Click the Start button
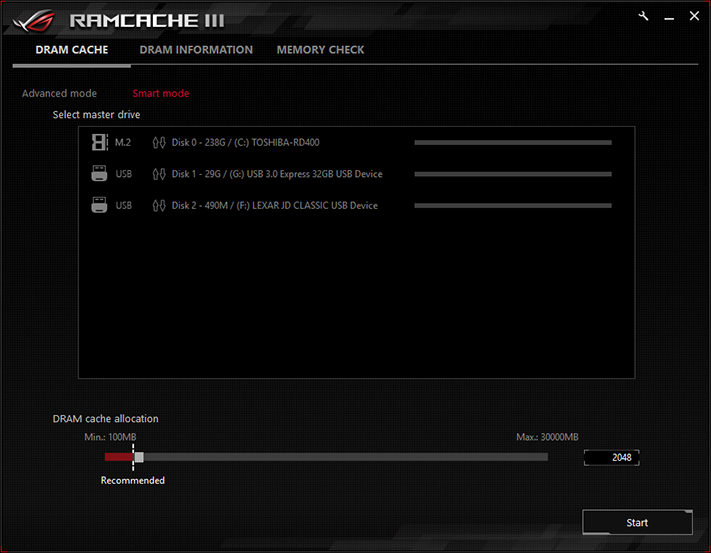Screen dimensions: 711x553 637,523
